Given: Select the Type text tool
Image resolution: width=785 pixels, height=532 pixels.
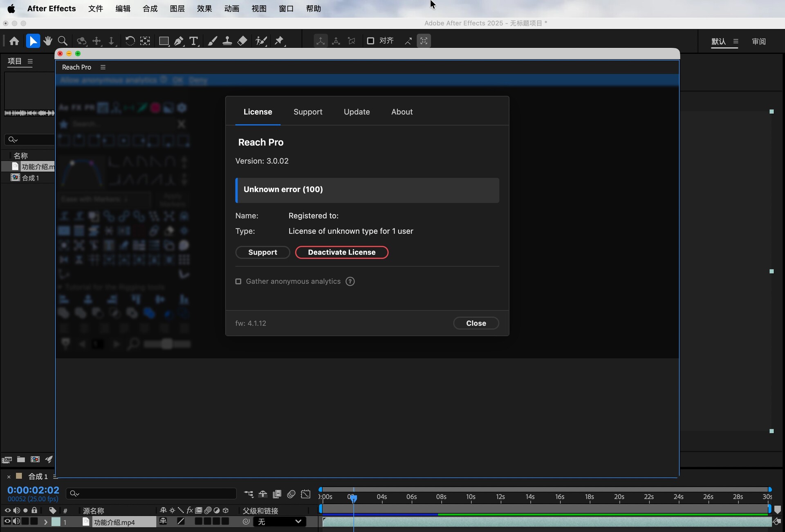Looking at the screenshot, I should coord(194,41).
